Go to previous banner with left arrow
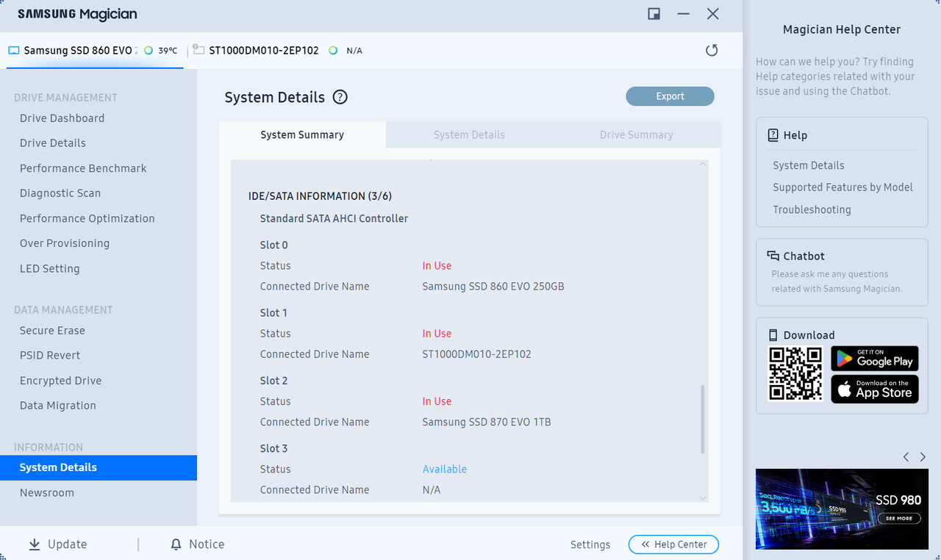This screenshot has height=560, width=941. [x=906, y=457]
